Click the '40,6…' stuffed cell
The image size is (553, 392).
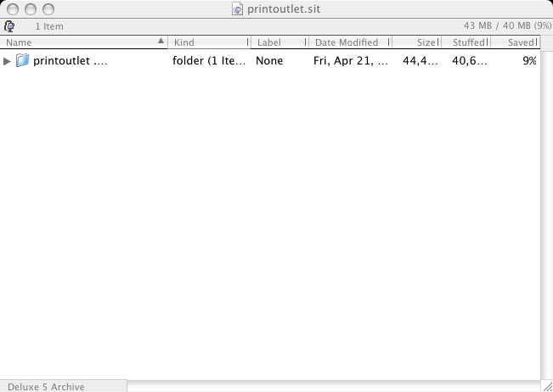tap(470, 61)
